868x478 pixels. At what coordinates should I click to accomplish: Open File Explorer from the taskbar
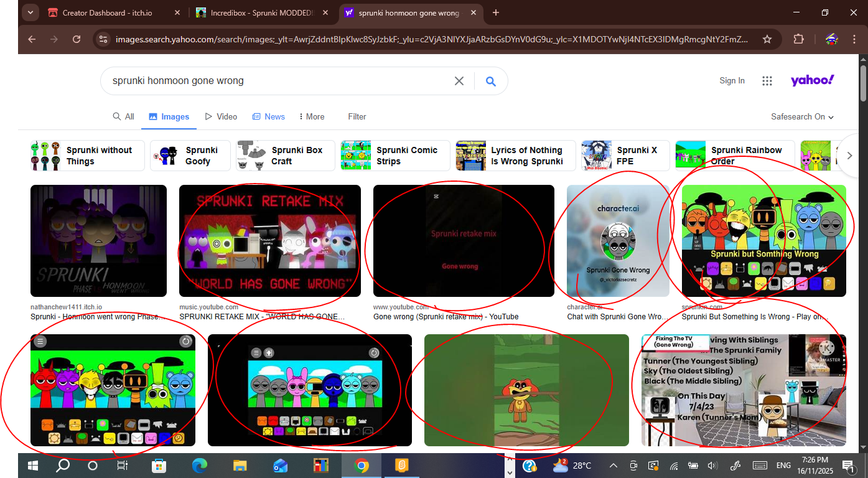pyautogui.click(x=240, y=466)
